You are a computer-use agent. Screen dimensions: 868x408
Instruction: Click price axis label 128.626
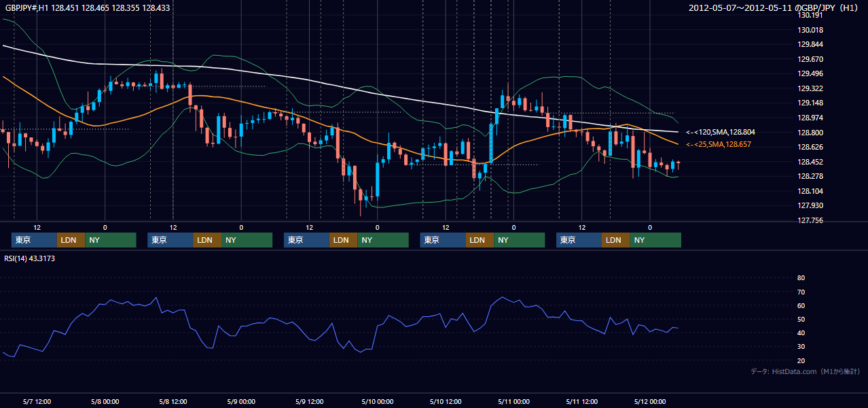[811, 147]
